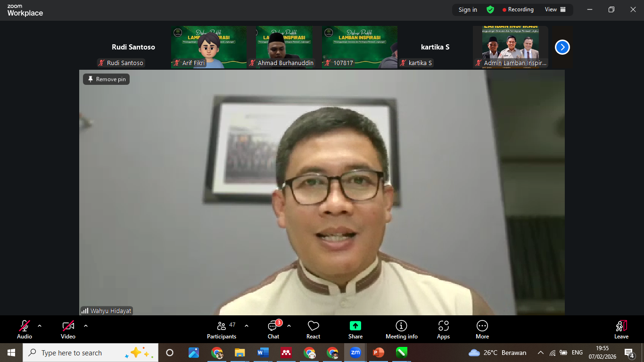Open the Chat panel

[273, 329]
